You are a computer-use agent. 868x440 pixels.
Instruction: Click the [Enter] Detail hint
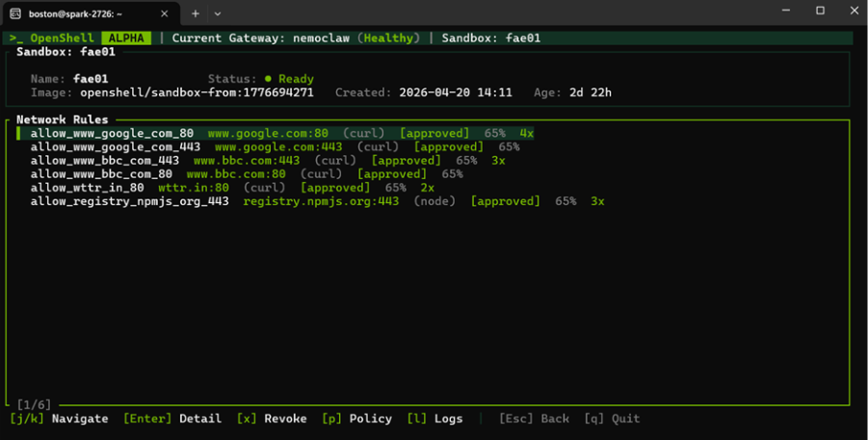click(172, 419)
